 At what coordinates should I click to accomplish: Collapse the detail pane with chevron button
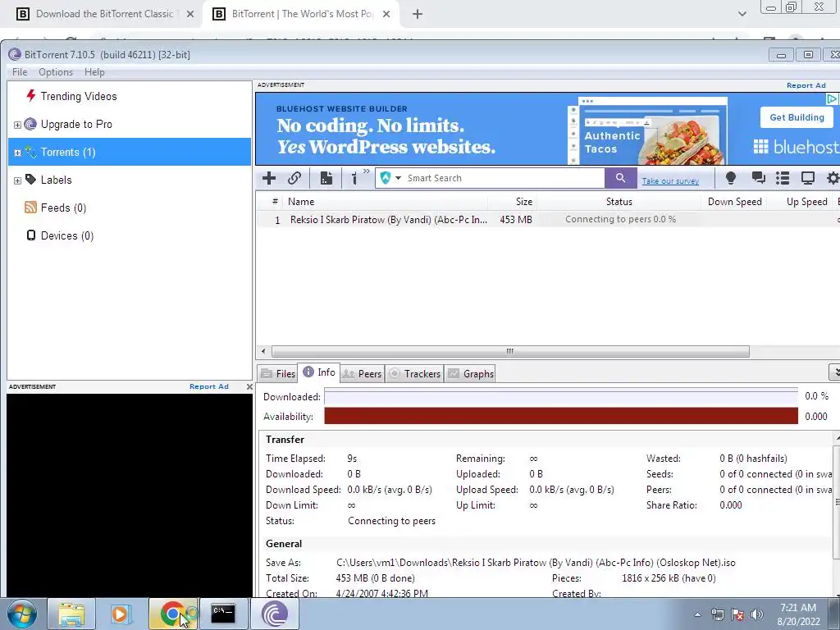click(834, 372)
